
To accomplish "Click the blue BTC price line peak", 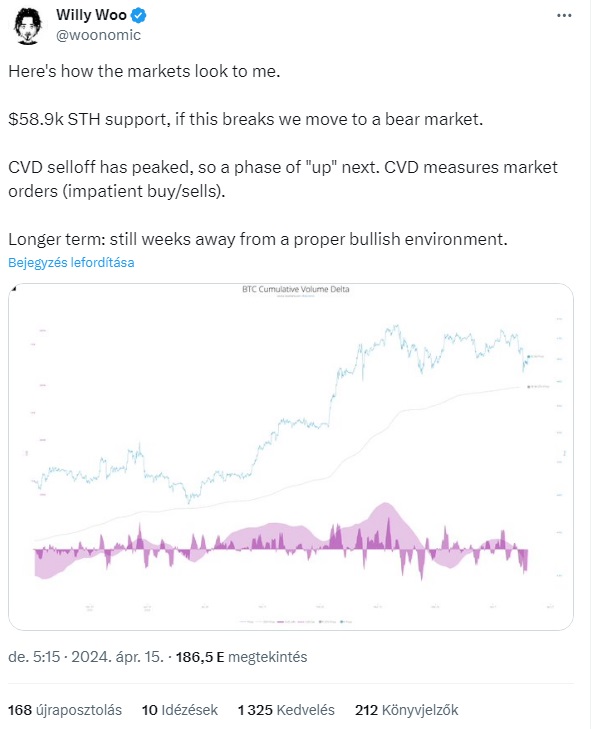I will (x=396, y=327).
